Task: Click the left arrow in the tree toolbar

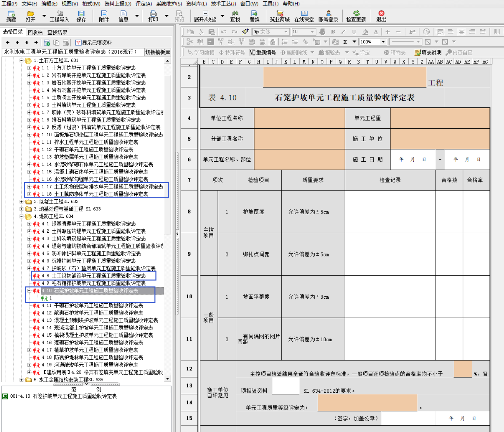Action: [8, 43]
